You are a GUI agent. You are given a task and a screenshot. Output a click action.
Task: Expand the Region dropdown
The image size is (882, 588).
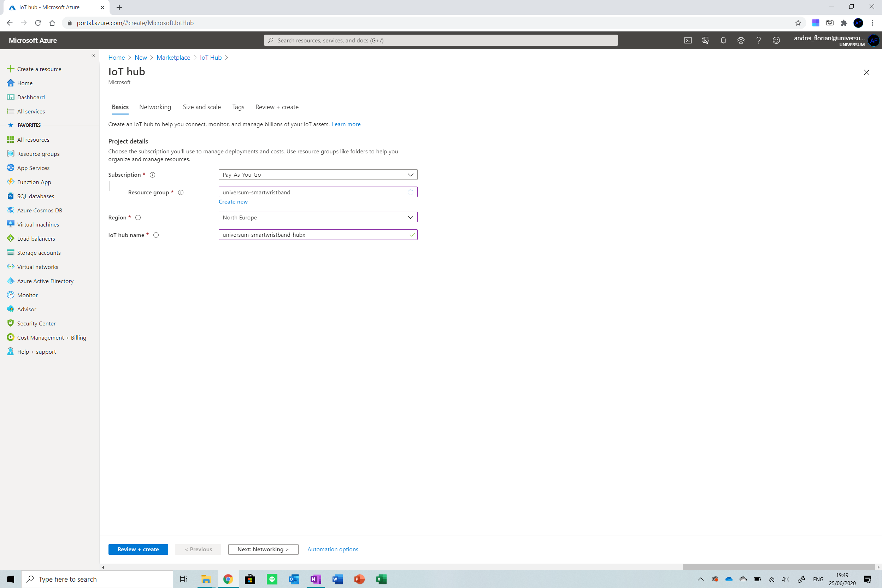pos(318,217)
